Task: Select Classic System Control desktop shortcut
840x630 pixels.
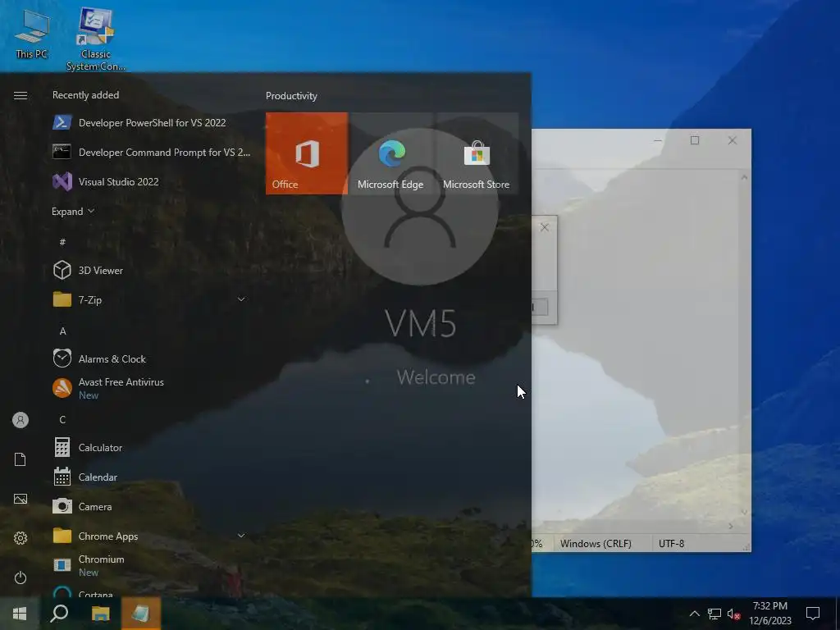Action: click(x=96, y=39)
